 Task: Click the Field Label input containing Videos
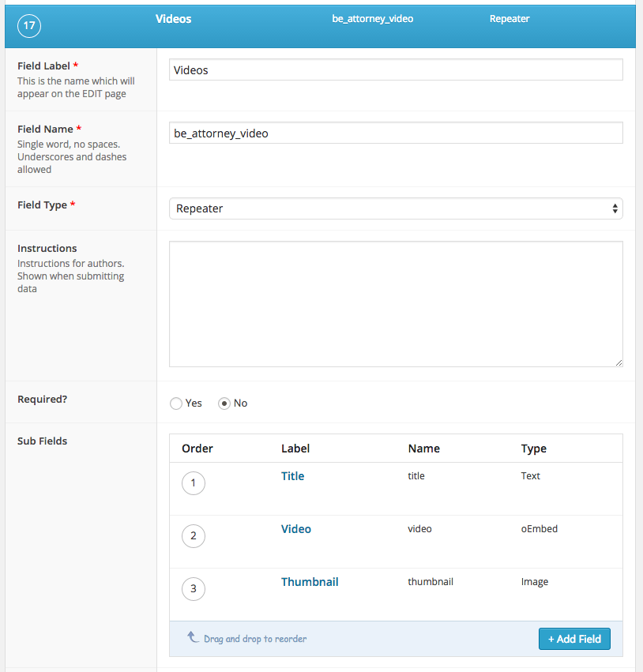396,69
